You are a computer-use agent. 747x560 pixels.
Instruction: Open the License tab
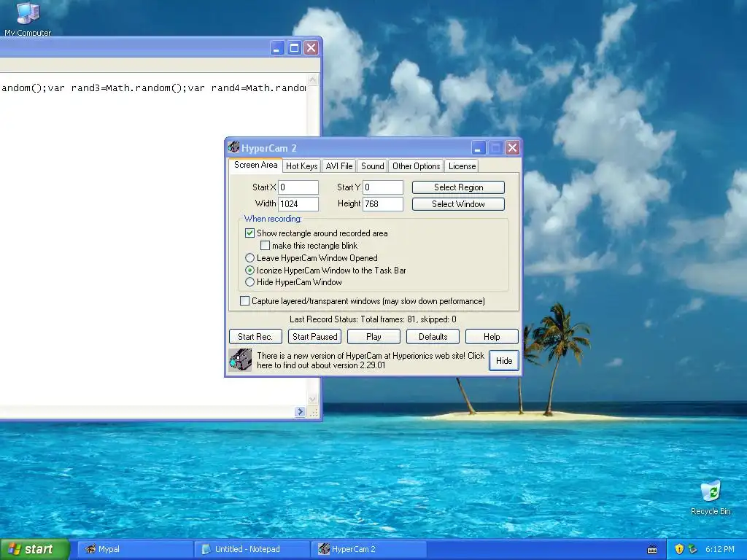(462, 166)
